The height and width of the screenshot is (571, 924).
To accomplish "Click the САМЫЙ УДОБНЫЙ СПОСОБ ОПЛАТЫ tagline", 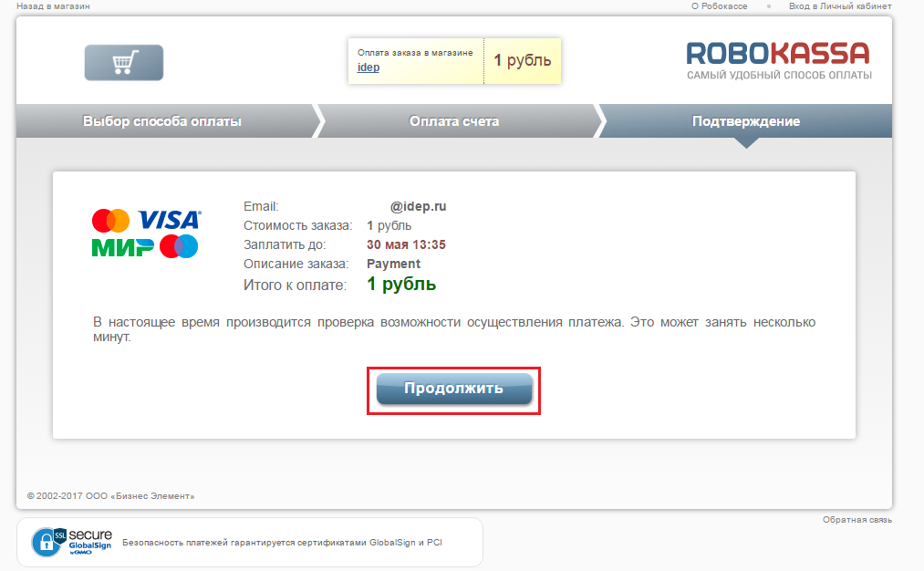I will (x=779, y=76).
